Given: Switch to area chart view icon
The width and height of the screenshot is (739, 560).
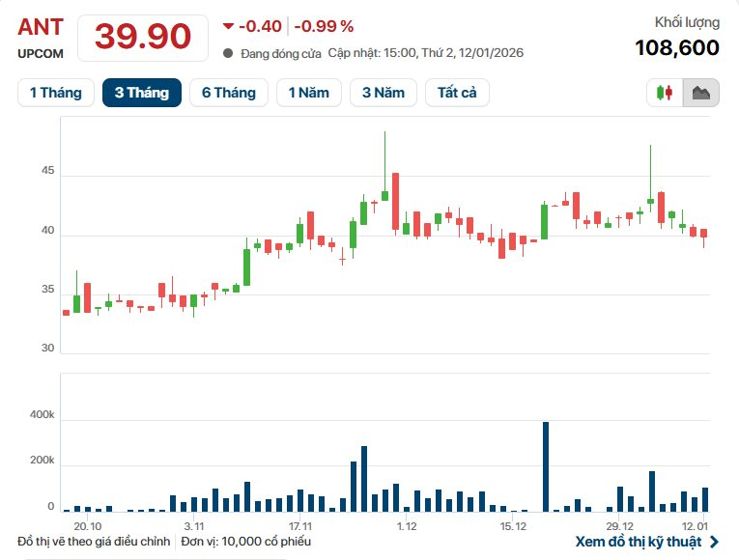Looking at the screenshot, I should tap(700, 93).
